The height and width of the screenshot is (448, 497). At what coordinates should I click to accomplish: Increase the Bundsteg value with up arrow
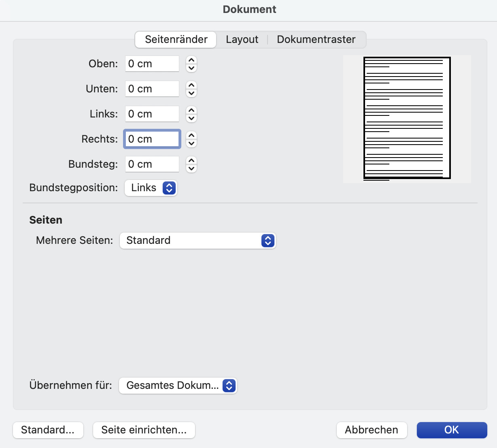point(191,160)
